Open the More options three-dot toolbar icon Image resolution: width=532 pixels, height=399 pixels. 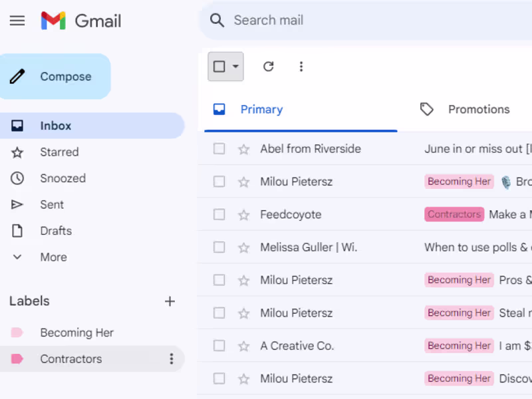[301, 66]
